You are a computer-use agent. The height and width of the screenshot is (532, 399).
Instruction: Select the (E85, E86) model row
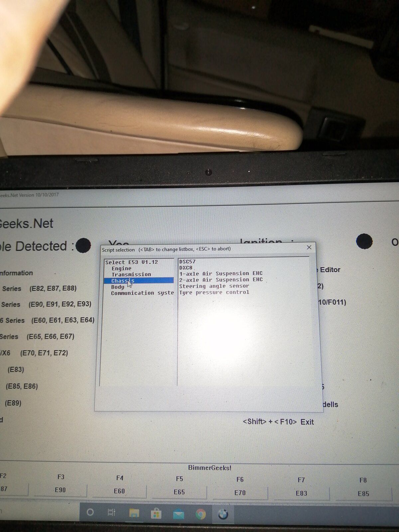(22, 386)
